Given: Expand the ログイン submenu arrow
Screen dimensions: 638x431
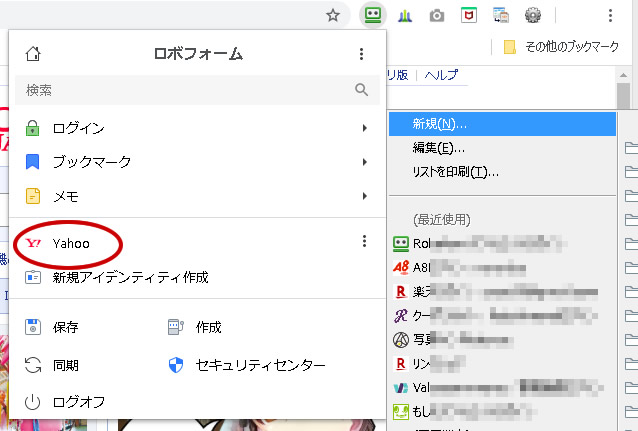Looking at the screenshot, I should 365,128.
